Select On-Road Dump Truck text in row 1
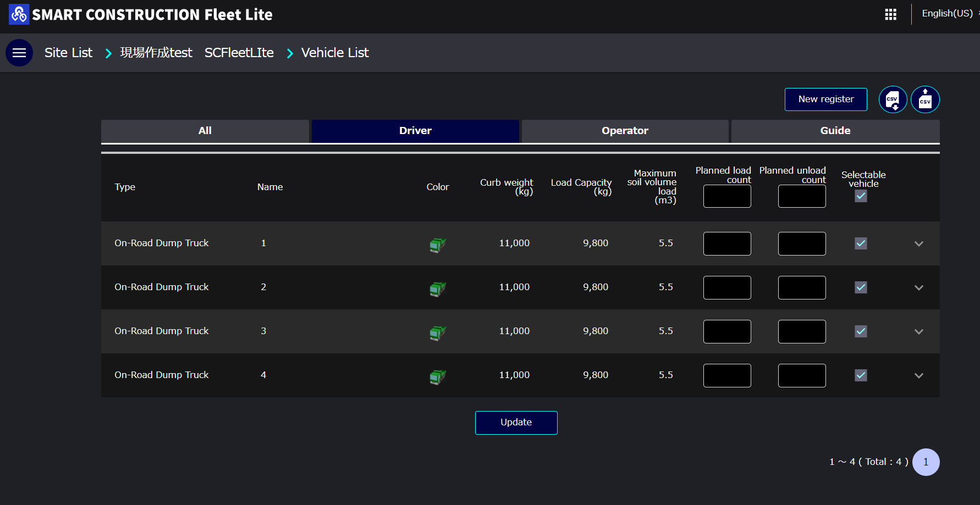 162,243
